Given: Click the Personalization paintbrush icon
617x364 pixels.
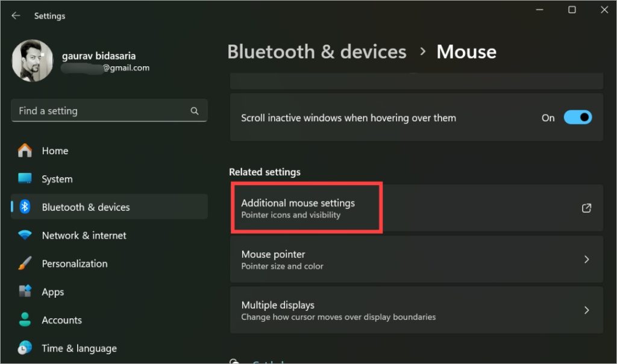Looking at the screenshot, I should pos(25,263).
